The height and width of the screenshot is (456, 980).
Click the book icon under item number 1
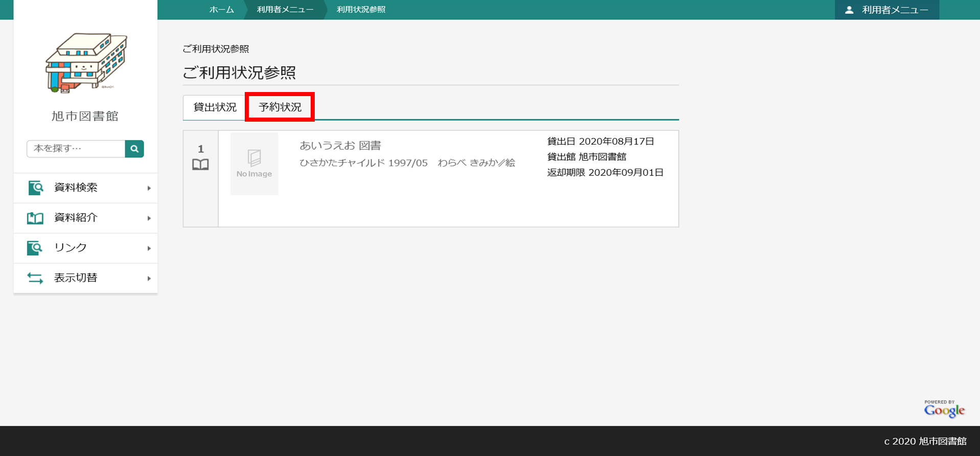click(200, 165)
